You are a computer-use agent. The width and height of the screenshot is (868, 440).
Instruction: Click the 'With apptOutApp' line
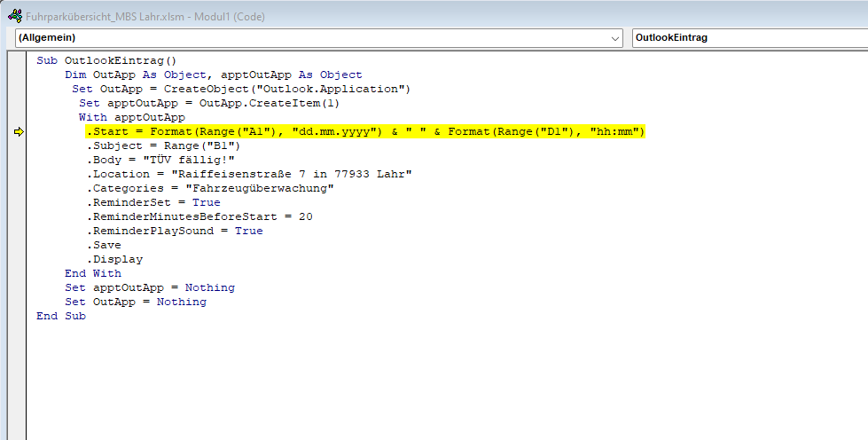[132, 117]
